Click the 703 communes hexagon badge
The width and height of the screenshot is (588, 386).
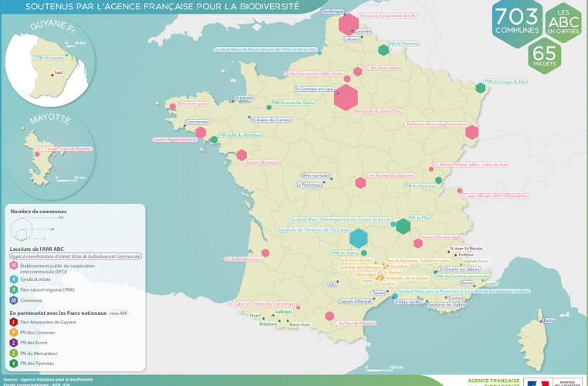517,22
